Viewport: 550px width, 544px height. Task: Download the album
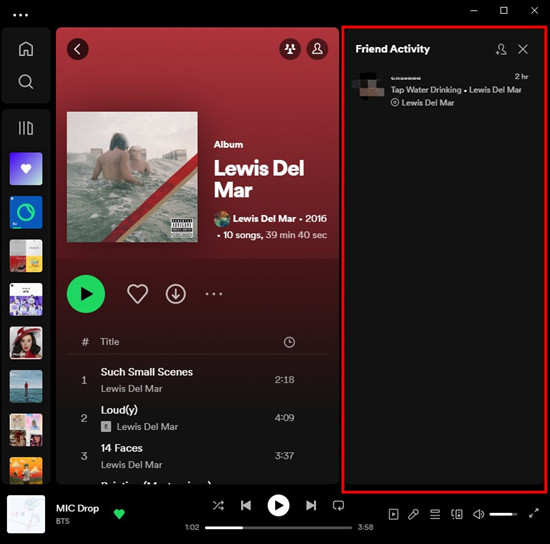pyautogui.click(x=175, y=294)
